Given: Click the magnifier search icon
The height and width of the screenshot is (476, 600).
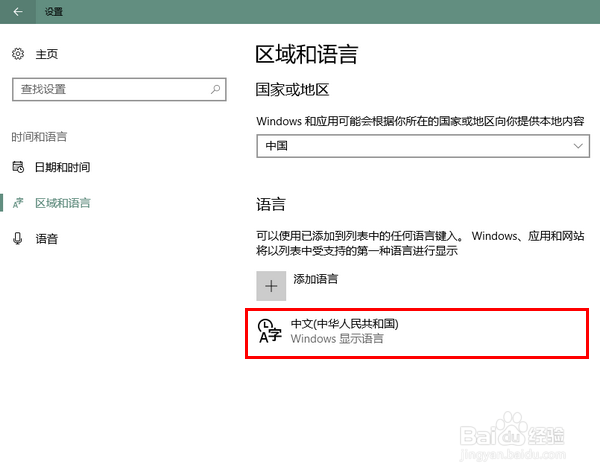Looking at the screenshot, I should [215, 90].
